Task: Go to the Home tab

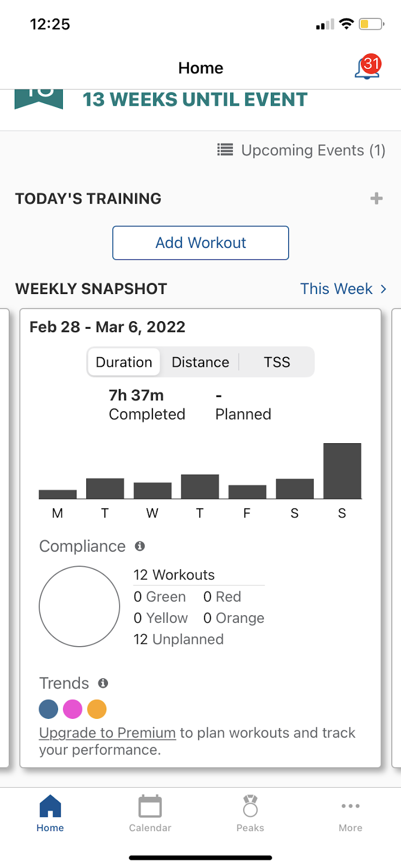Action: pyautogui.click(x=50, y=813)
